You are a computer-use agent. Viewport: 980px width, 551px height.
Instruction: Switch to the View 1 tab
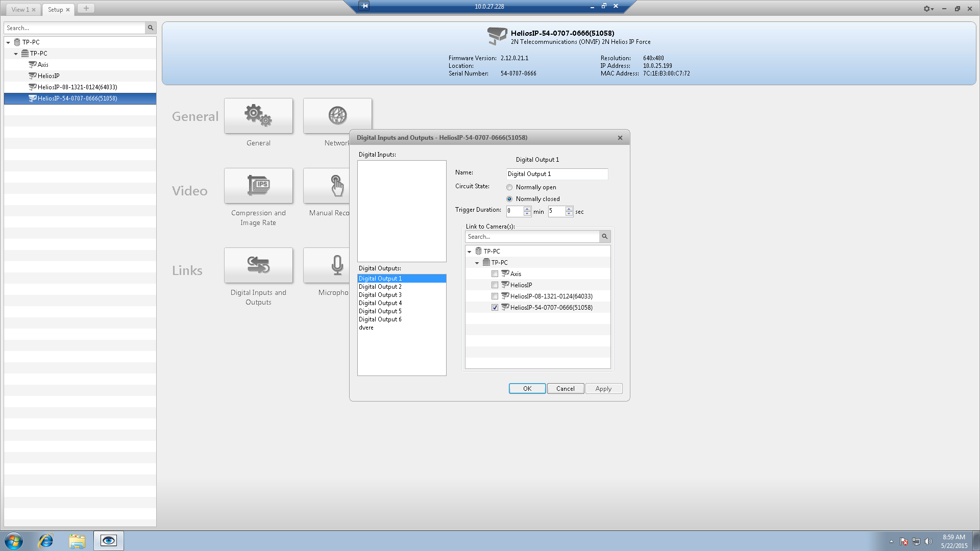pos(20,10)
